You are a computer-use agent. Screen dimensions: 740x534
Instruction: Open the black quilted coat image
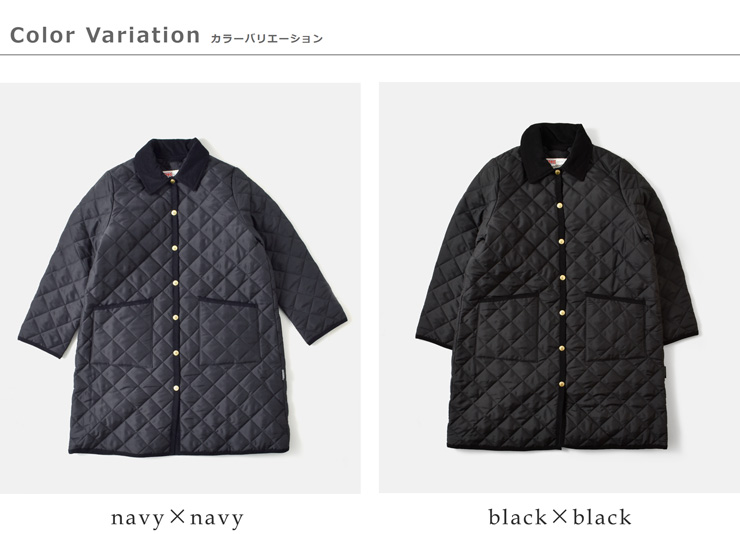click(559, 288)
